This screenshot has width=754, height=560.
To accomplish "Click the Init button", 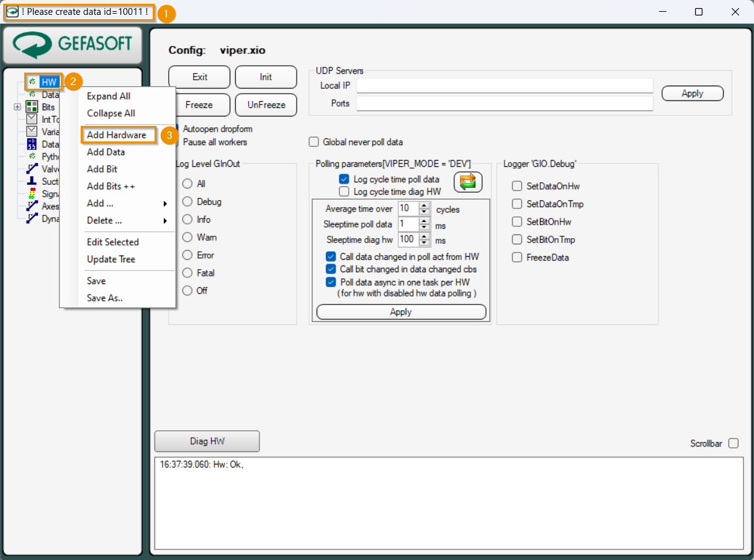I will coord(266,77).
